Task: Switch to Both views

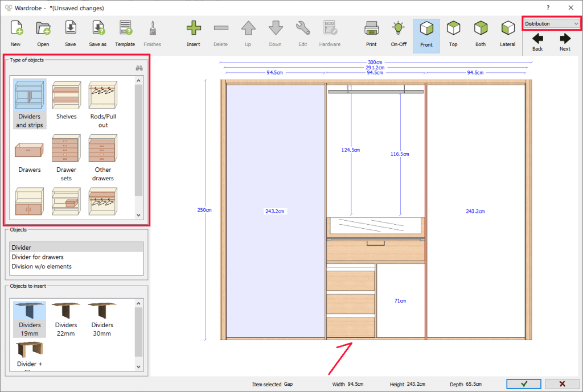Action: [481, 34]
